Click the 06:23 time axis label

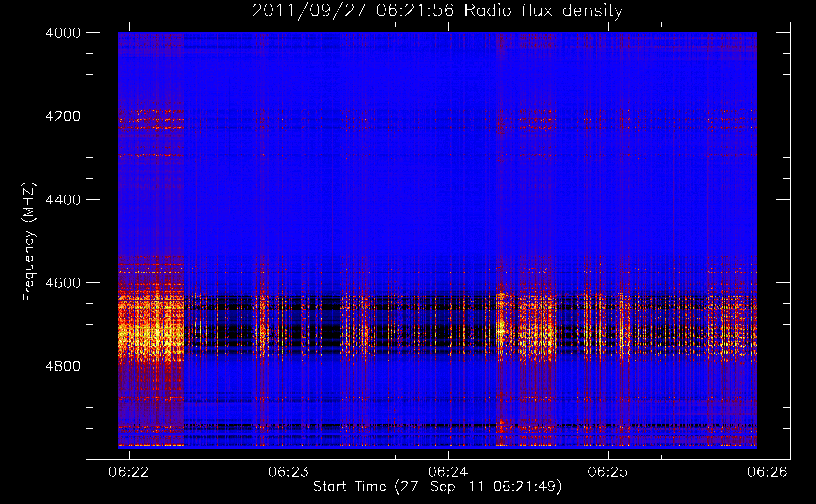click(x=288, y=472)
